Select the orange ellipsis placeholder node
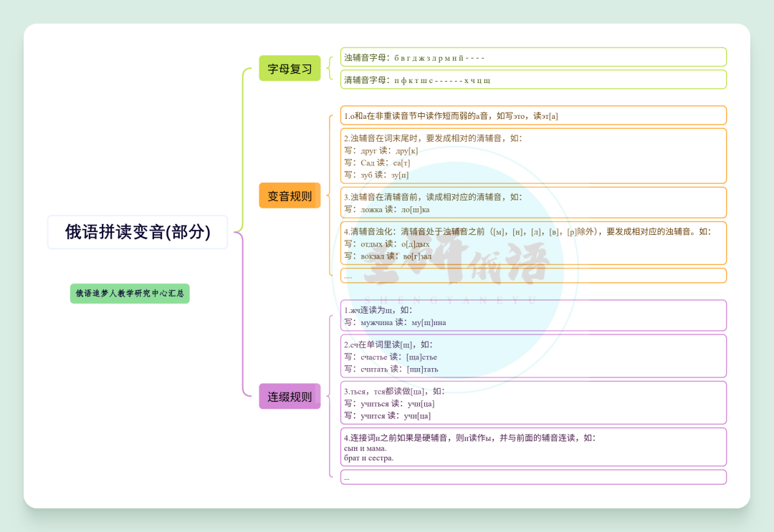 (533, 276)
